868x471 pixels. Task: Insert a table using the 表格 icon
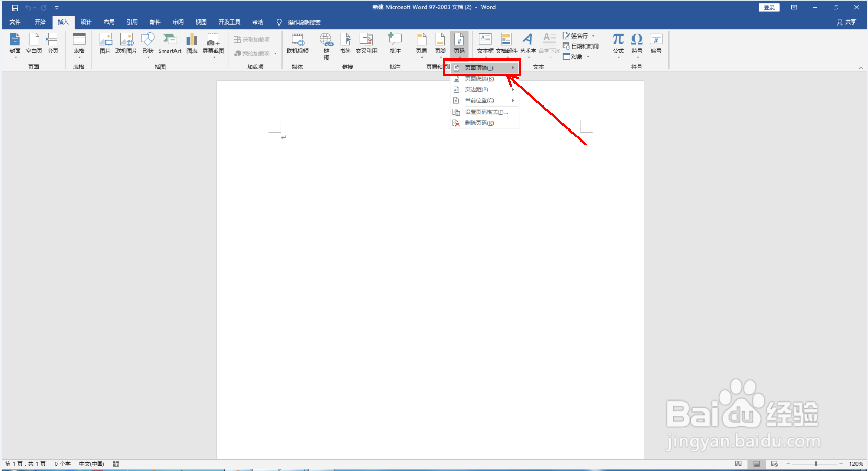tap(79, 42)
